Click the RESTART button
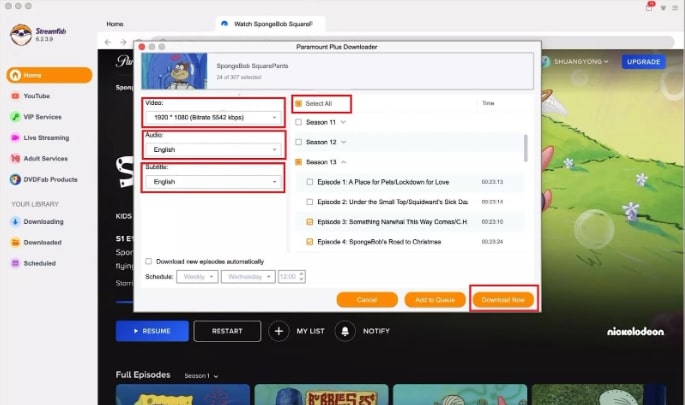The image size is (685, 405). 227,331
